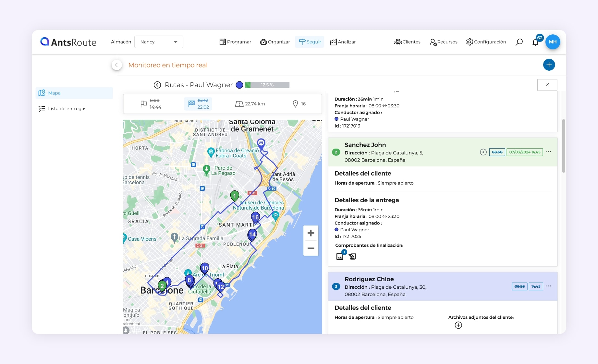Open the search magnifier

pos(519,42)
